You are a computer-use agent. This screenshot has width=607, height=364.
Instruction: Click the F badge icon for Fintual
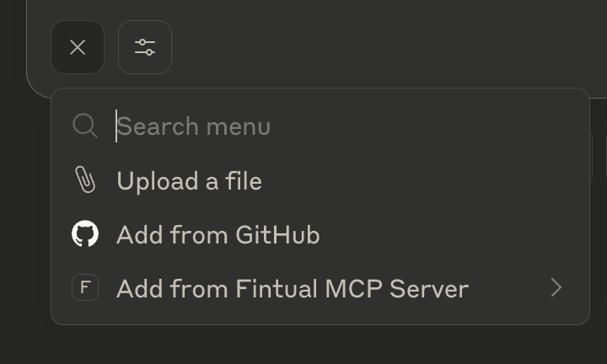click(x=85, y=287)
